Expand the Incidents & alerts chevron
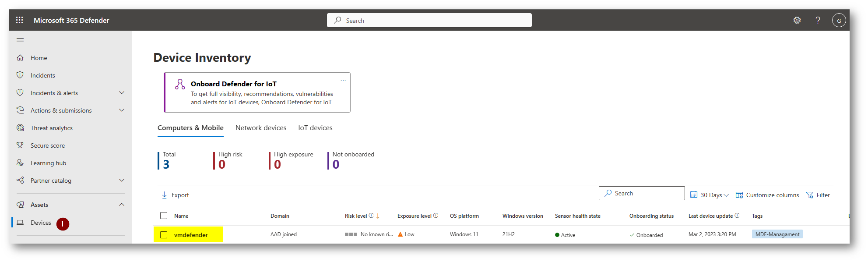Screen dimensions: 868x262 (122, 93)
